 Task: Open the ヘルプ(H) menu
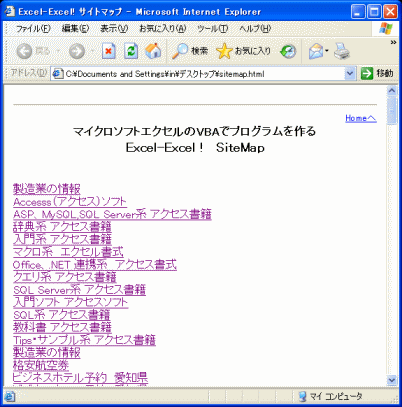click(x=255, y=29)
